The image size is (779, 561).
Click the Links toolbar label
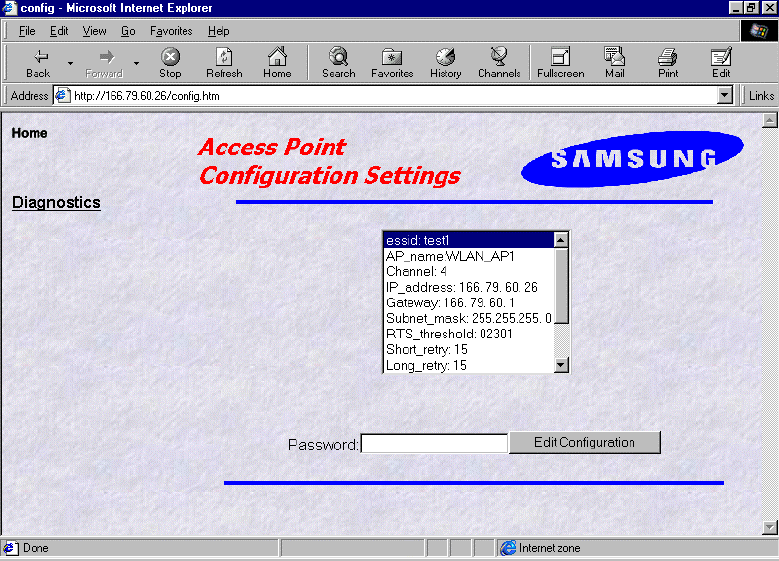tap(761, 95)
